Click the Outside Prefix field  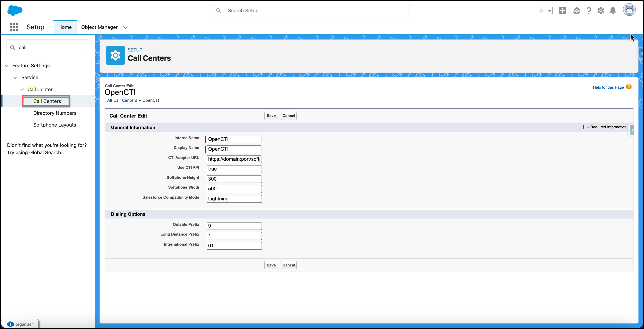(x=234, y=226)
